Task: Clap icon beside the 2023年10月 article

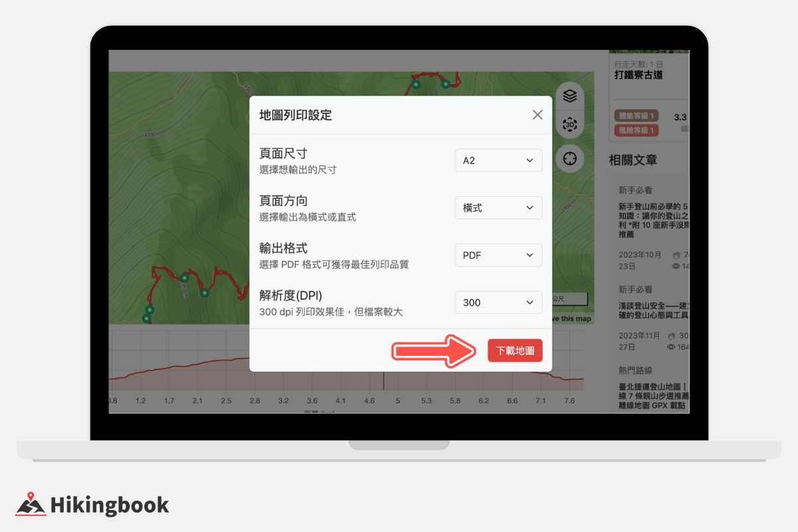Action: [x=678, y=255]
